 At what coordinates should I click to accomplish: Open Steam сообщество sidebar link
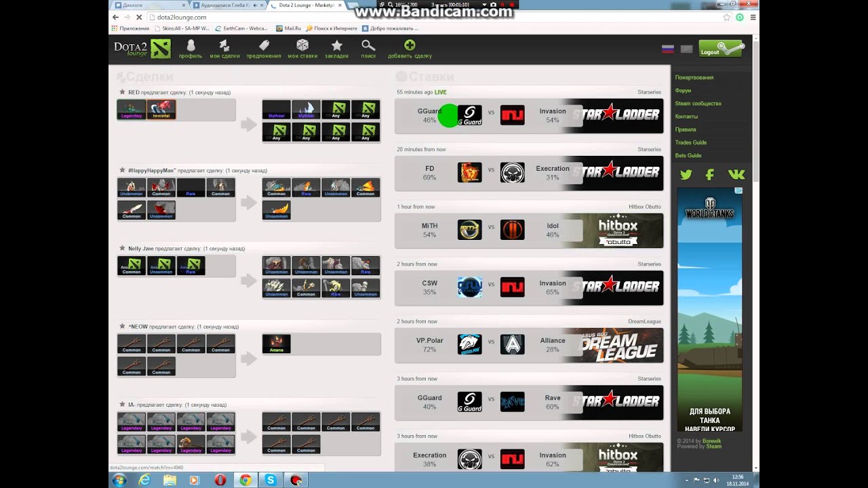click(x=698, y=103)
